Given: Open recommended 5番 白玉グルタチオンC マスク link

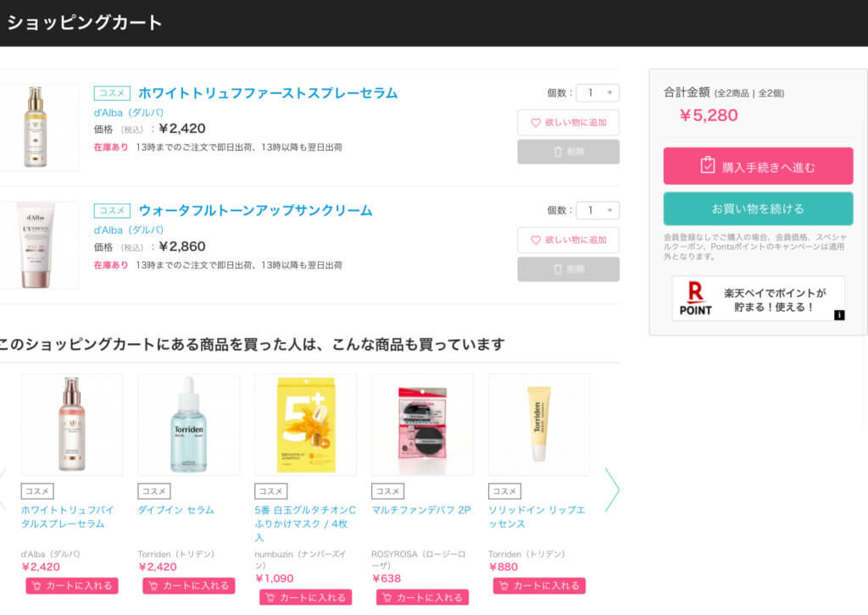Looking at the screenshot, I should (x=305, y=524).
